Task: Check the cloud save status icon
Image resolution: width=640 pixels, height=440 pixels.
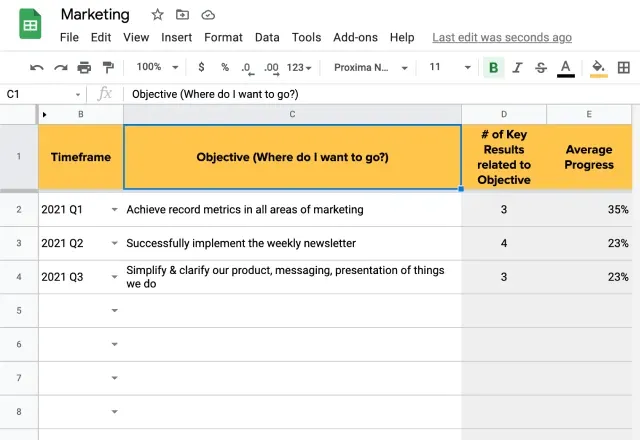Action: tap(208, 15)
